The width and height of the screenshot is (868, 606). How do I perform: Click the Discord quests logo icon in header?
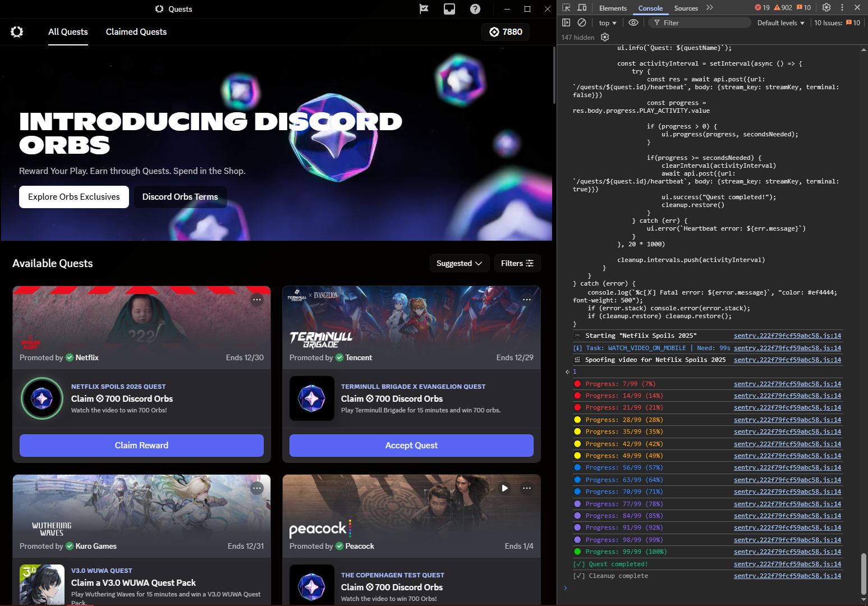(x=17, y=32)
